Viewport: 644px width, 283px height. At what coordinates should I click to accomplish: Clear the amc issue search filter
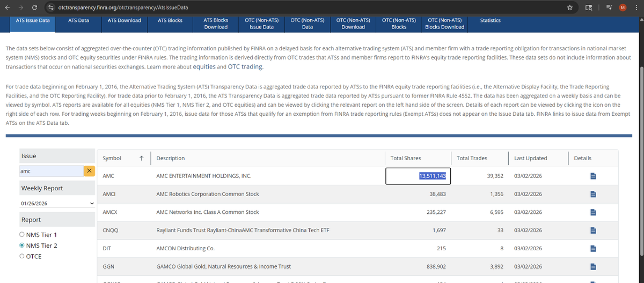click(x=89, y=170)
